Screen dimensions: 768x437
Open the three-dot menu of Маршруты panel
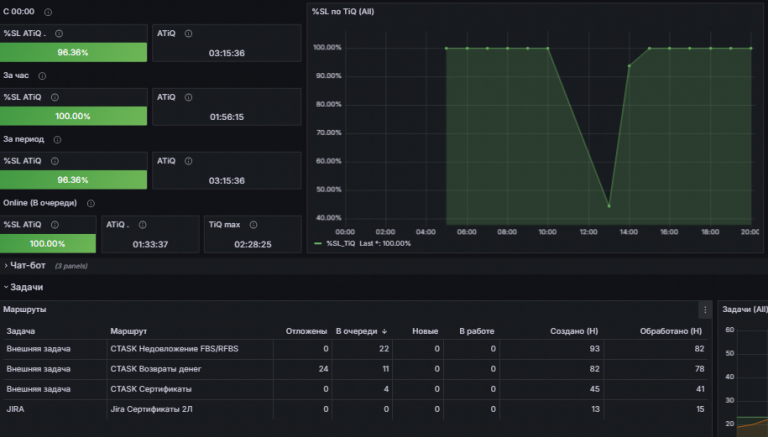[705, 310]
